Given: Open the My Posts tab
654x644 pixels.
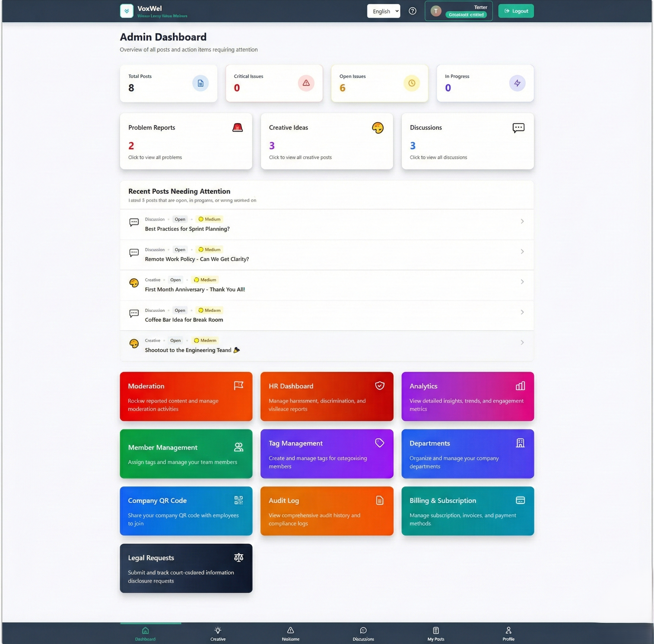Looking at the screenshot, I should coord(435,633).
